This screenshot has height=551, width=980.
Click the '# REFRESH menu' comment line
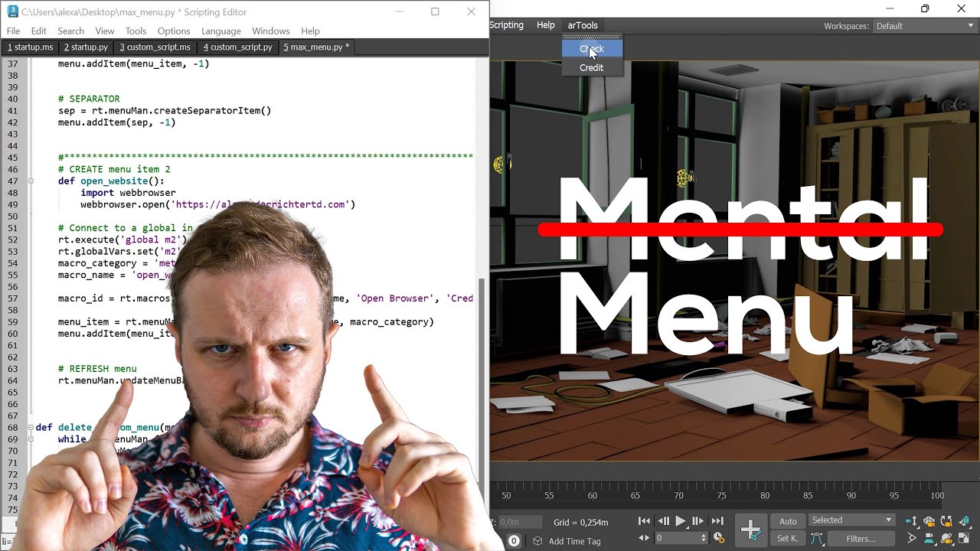(x=97, y=369)
